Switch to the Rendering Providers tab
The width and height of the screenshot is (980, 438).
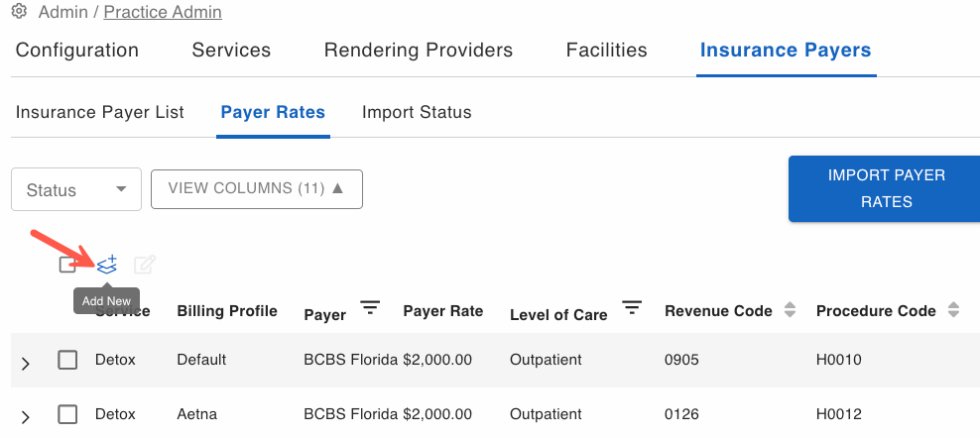tap(419, 50)
